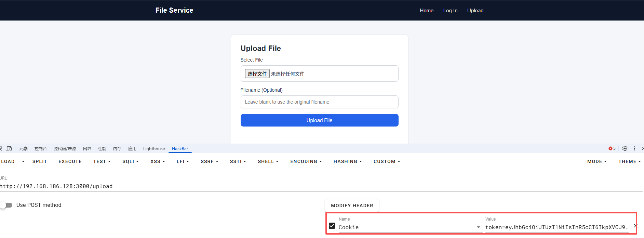Image resolution: width=644 pixels, height=238 pixels.
Task: Open the 元素 (Elements) tab
Action: [24, 148]
